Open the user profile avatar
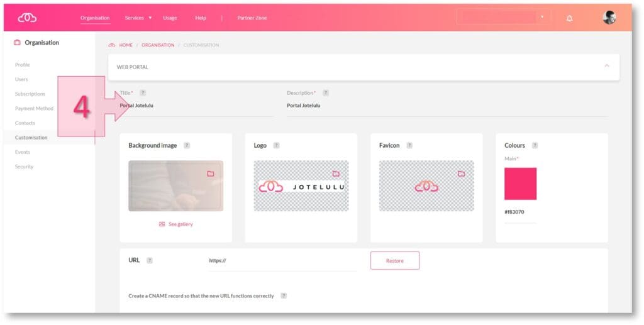The image size is (644, 325). (x=609, y=18)
